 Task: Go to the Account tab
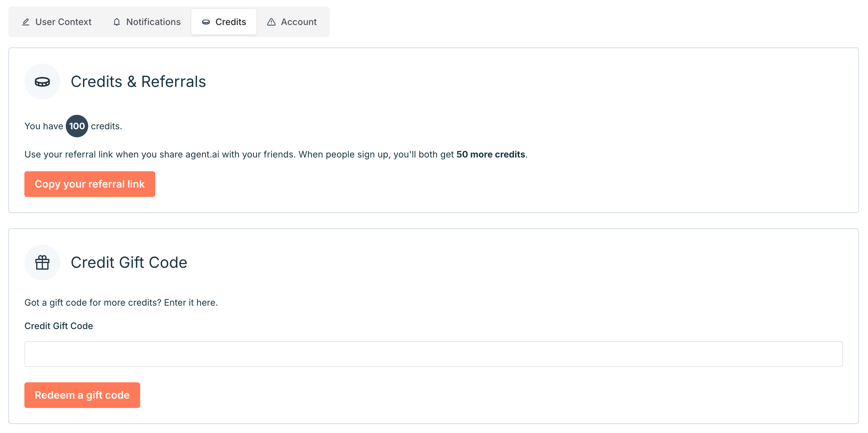299,22
